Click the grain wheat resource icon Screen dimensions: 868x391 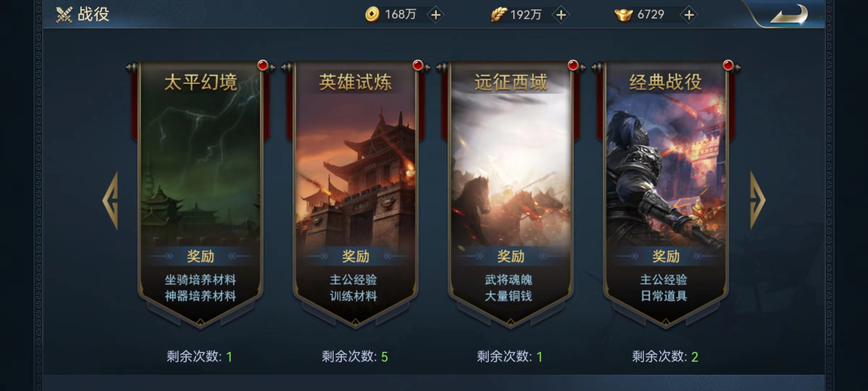coord(499,14)
